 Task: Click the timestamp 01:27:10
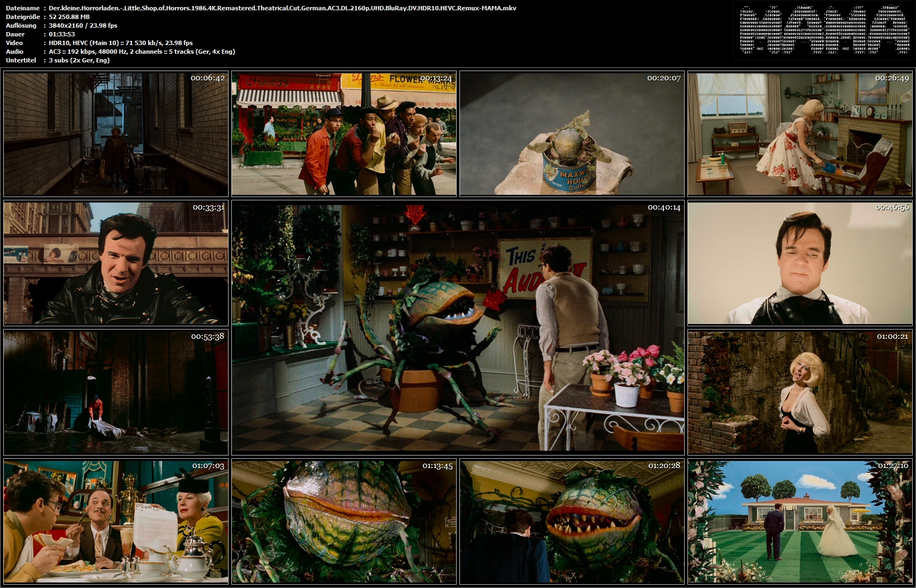(893, 466)
